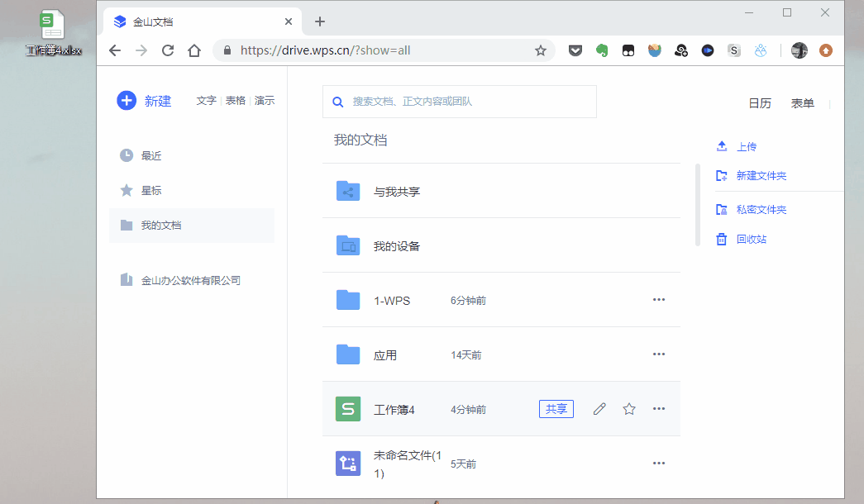Click the pencil edit icon for 工作簿4
Screen dimensions: 864x504
(x=599, y=409)
